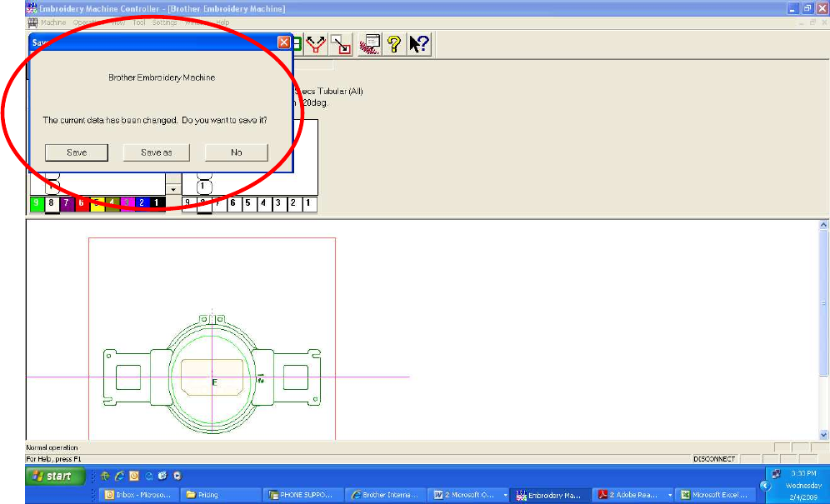The height and width of the screenshot is (504, 830).
Task: Click needle box 3 in white row
Action: (278, 204)
